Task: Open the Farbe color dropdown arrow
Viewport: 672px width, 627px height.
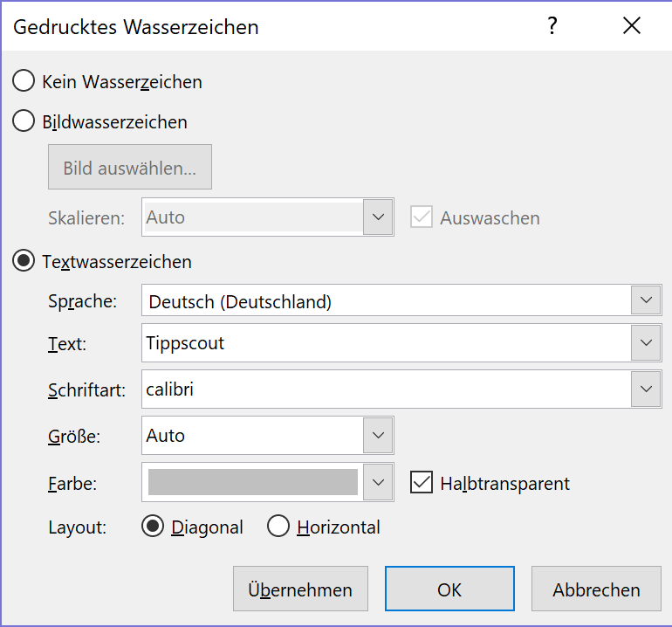Action: pyautogui.click(x=378, y=482)
